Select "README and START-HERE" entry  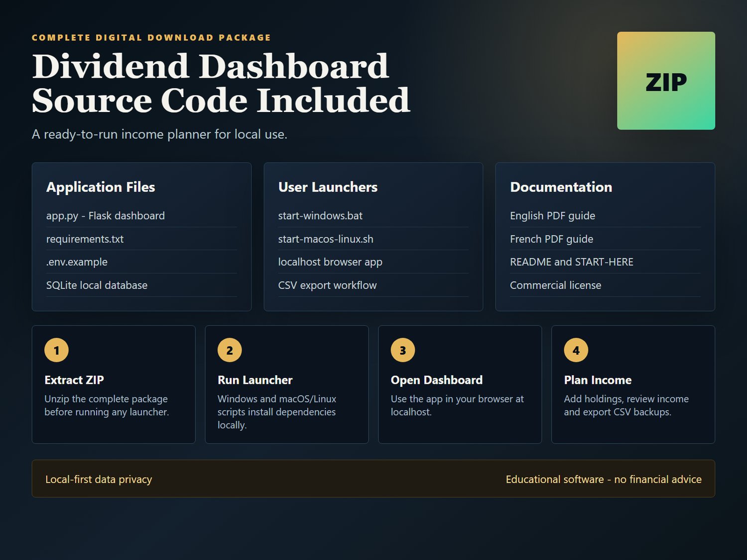point(605,262)
